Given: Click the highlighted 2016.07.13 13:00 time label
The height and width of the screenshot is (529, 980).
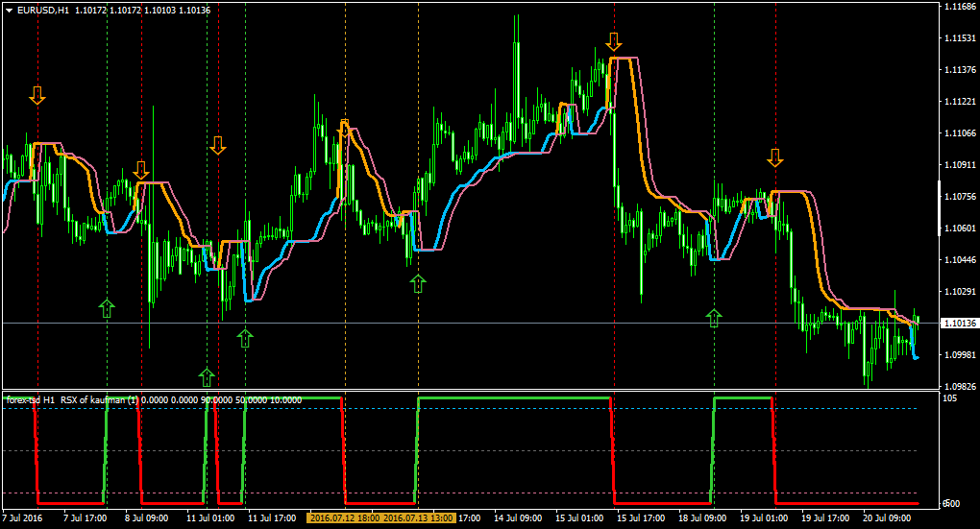Looking at the screenshot, I should pos(418,518).
